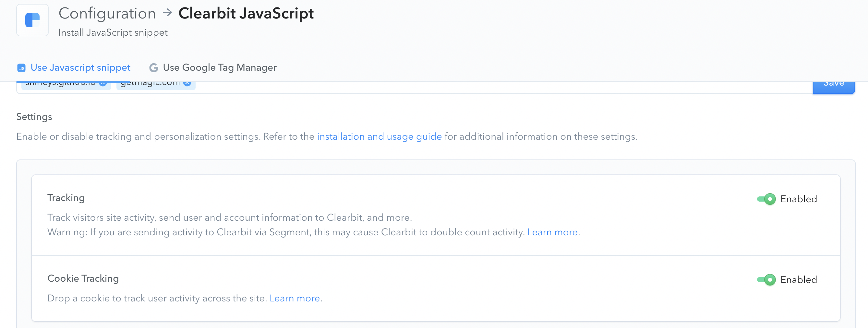Click the Configuration breadcrumb
Image resolution: width=868 pixels, height=328 pixels.
click(107, 14)
